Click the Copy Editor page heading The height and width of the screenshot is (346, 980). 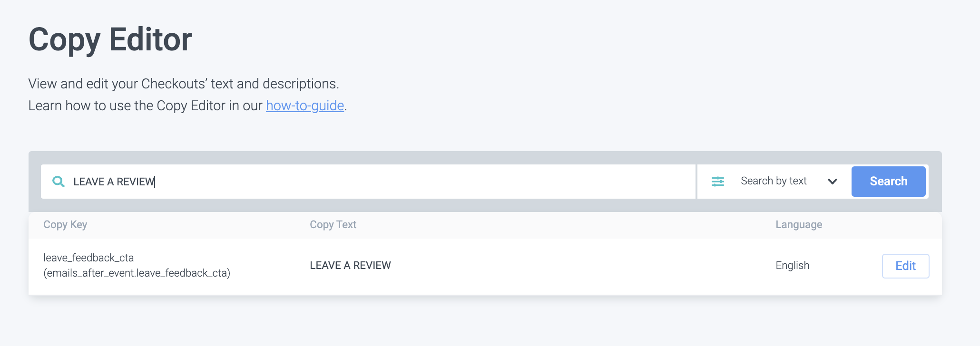pos(110,39)
